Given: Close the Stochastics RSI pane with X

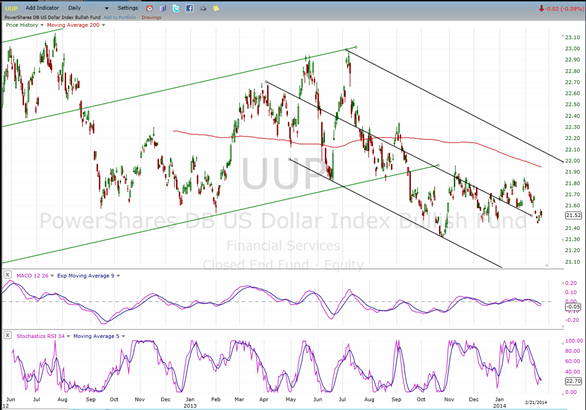Looking at the screenshot, I should tap(7, 335).
